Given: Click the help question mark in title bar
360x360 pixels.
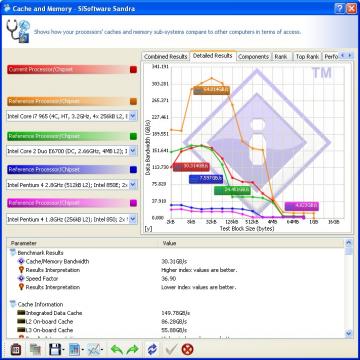Looking at the screenshot, I should [339, 8].
